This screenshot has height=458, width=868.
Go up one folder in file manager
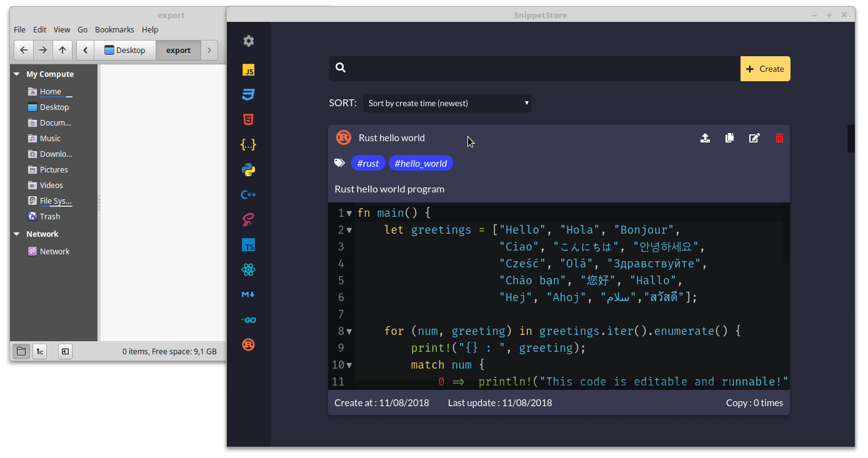coord(62,50)
